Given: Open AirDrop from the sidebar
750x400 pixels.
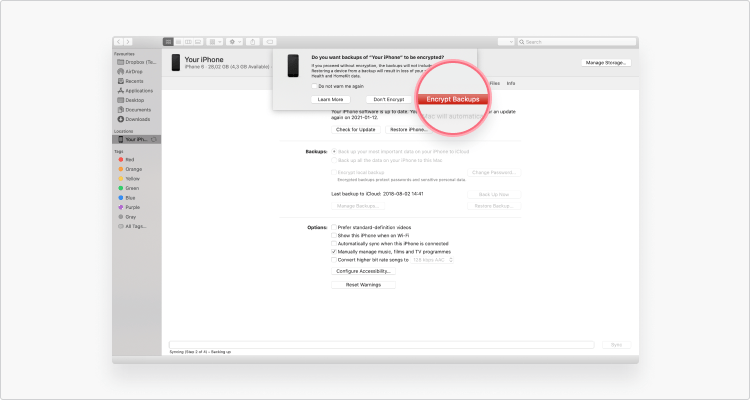Looking at the screenshot, I should pos(130,72).
